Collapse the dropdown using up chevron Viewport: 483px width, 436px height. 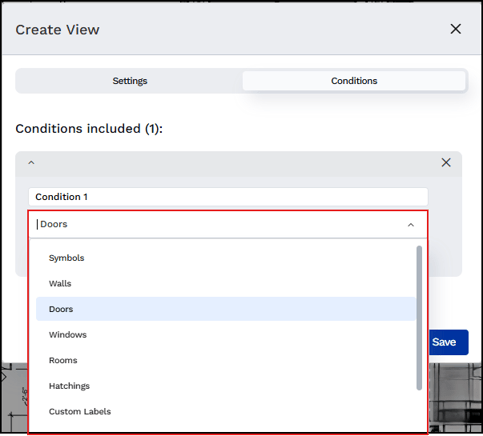pyautogui.click(x=411, y=225)
